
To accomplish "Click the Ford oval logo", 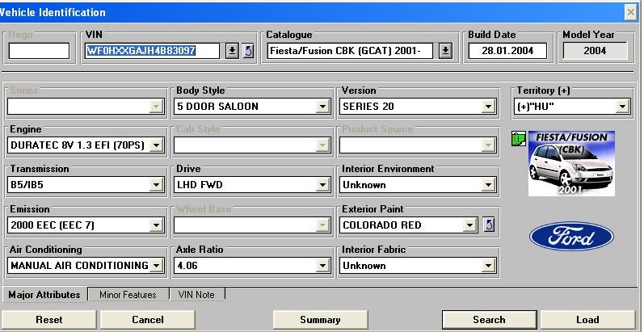I will [571, 237].
